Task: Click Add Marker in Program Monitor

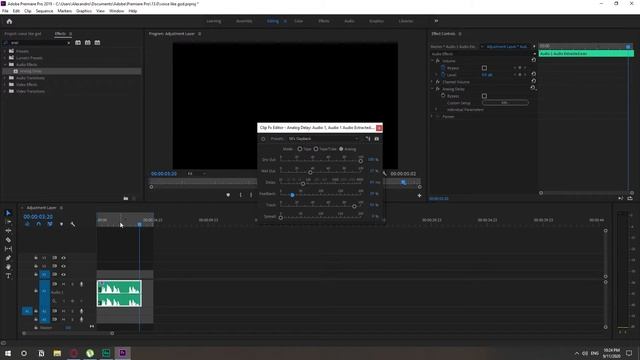Action: coord(228,195)
